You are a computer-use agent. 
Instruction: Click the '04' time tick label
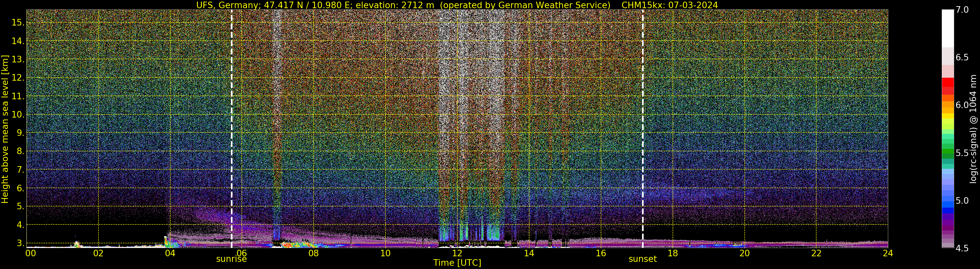pyautogui.click(x=170, y=253)
